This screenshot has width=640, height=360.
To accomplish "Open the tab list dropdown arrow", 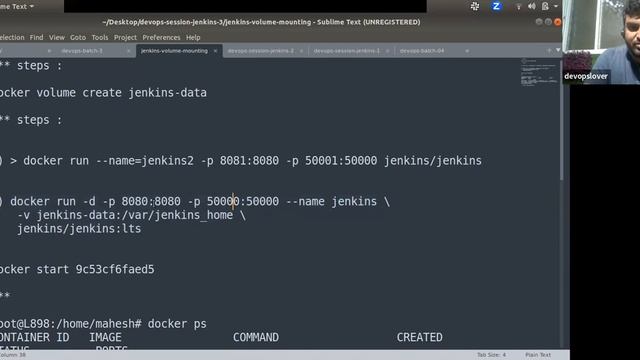I will pyautogui.click(x=558, y=50).
